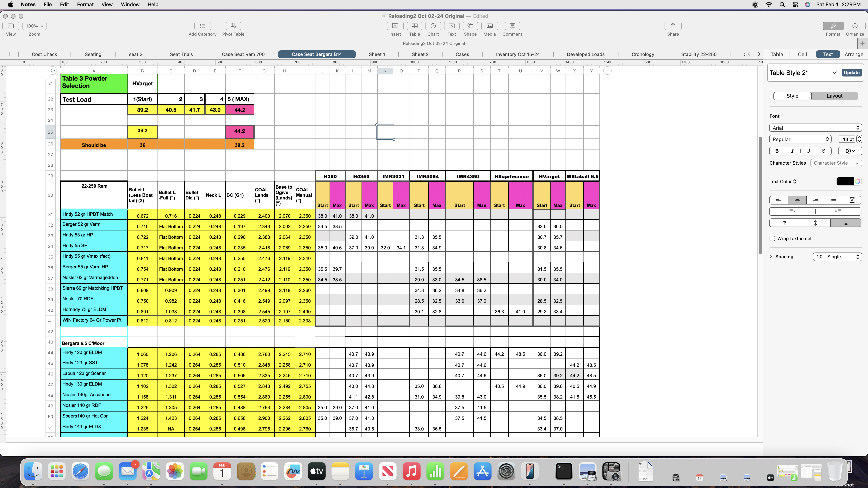Click the Comment toolbar icon
This screenshot has height=488, width=868.
pos(512,26)
